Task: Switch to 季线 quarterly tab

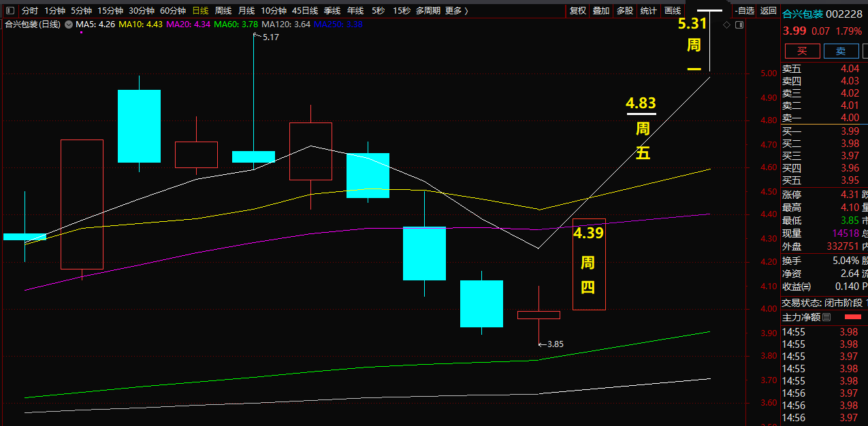Action: tap(332, 11)
